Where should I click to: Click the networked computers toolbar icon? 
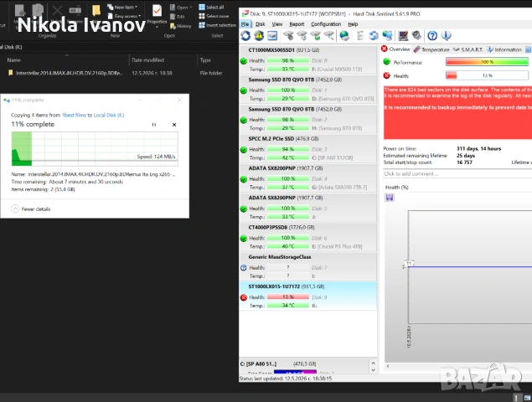pos(387,36)
